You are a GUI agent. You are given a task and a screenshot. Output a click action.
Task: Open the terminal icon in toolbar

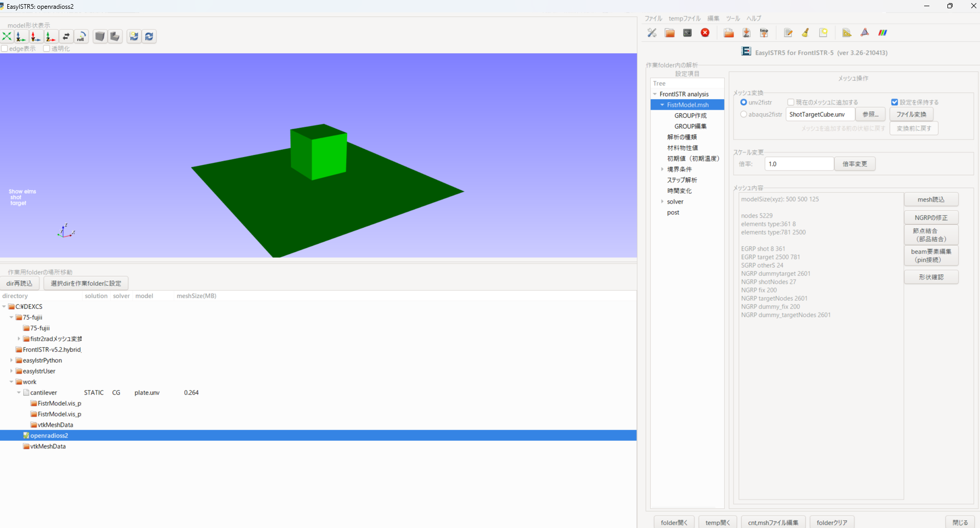click(687, 33)
